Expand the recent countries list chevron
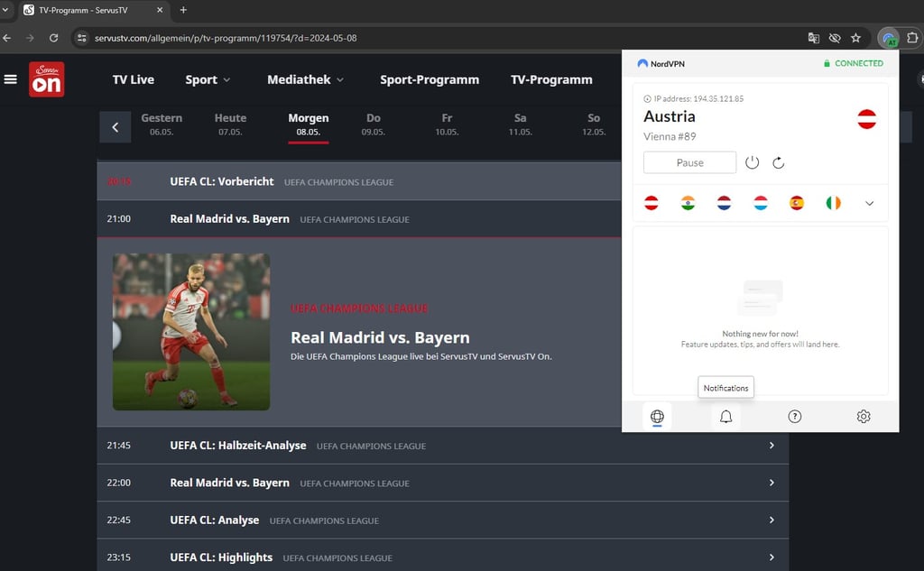Image resolution: width=924 pixels, height=571 pixels. (x=869, y=203)
